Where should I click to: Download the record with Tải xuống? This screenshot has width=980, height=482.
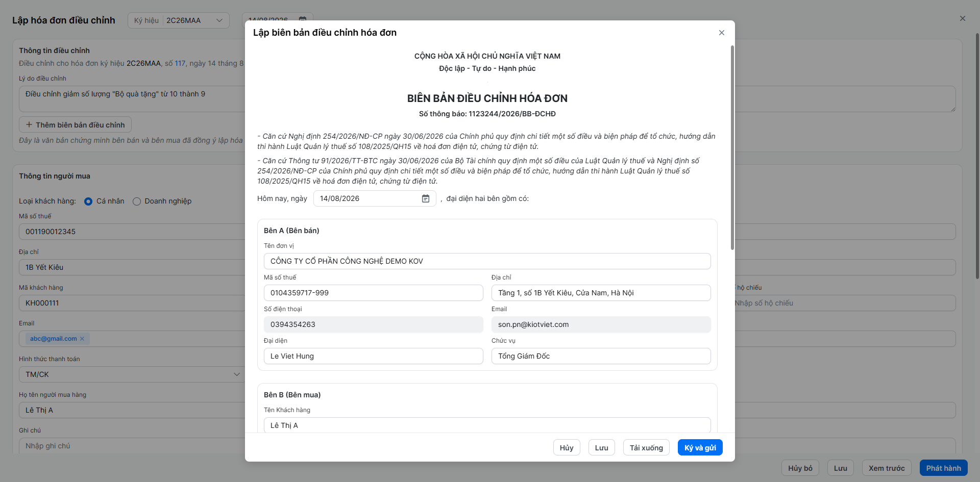point(646,447)
